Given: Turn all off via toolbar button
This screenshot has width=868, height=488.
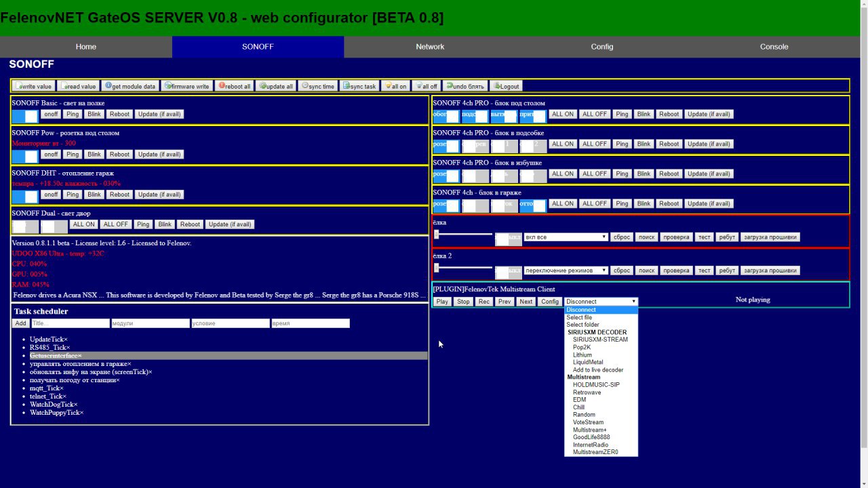Looking at the screenshot, I should point(426,86).
